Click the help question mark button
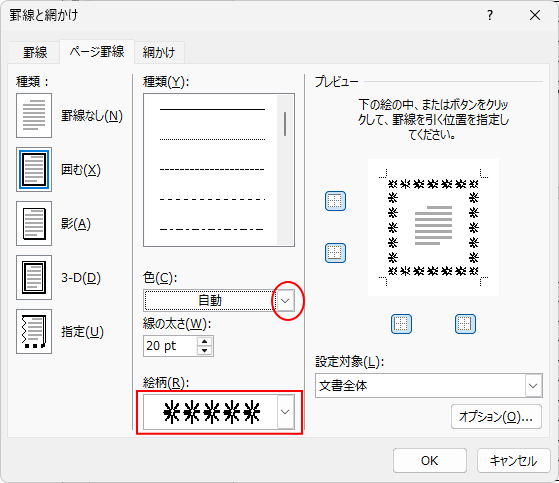 pyautogui.click(x=490, y=15)
